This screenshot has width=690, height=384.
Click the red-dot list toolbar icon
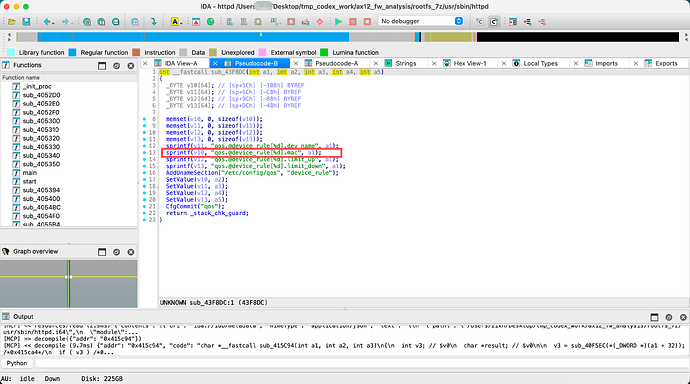click(x=528, y=22)
